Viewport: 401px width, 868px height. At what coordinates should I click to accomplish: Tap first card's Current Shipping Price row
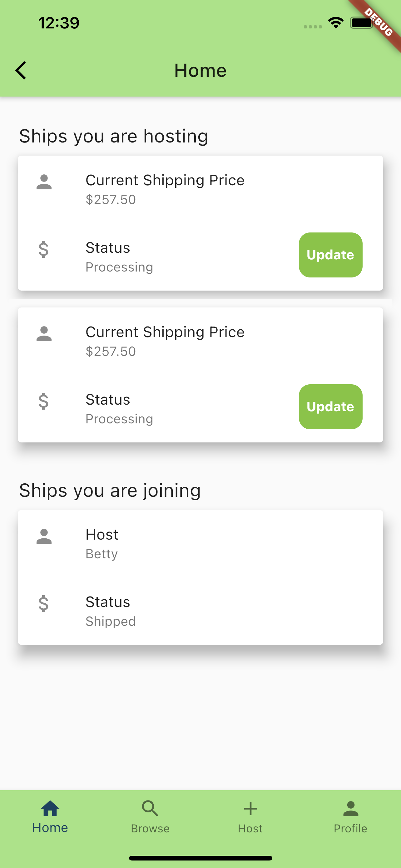pyautogui.click(x=200, y=189)
